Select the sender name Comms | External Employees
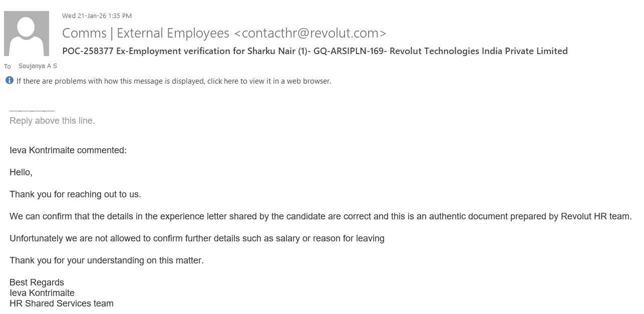Screen dimensions: 644x314 click(x=146, y=34)
